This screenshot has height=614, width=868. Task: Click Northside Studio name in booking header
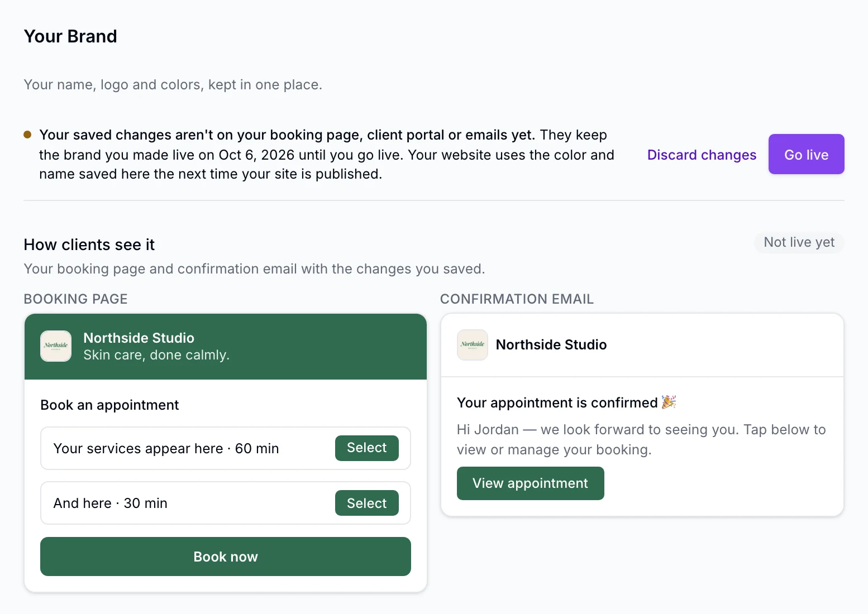click(139, 338)
